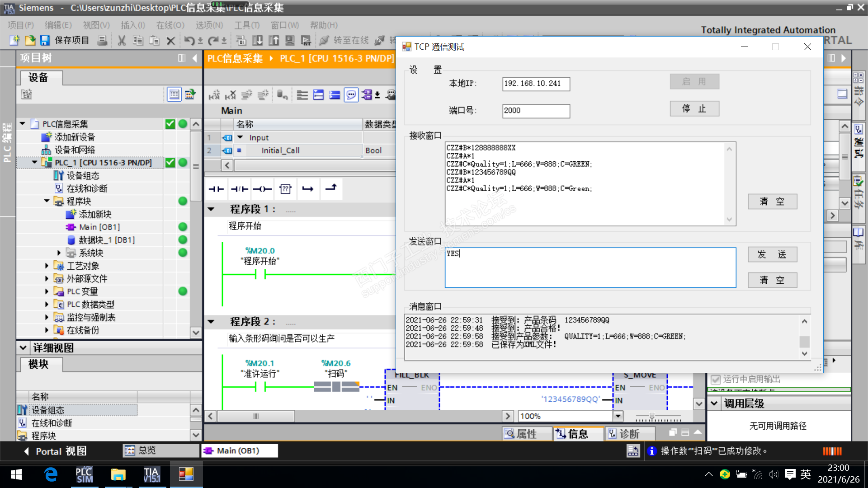Viewport: 868px width, 488px height.
Task: Insert a normally open contact
Action: [x=216, y=189]
